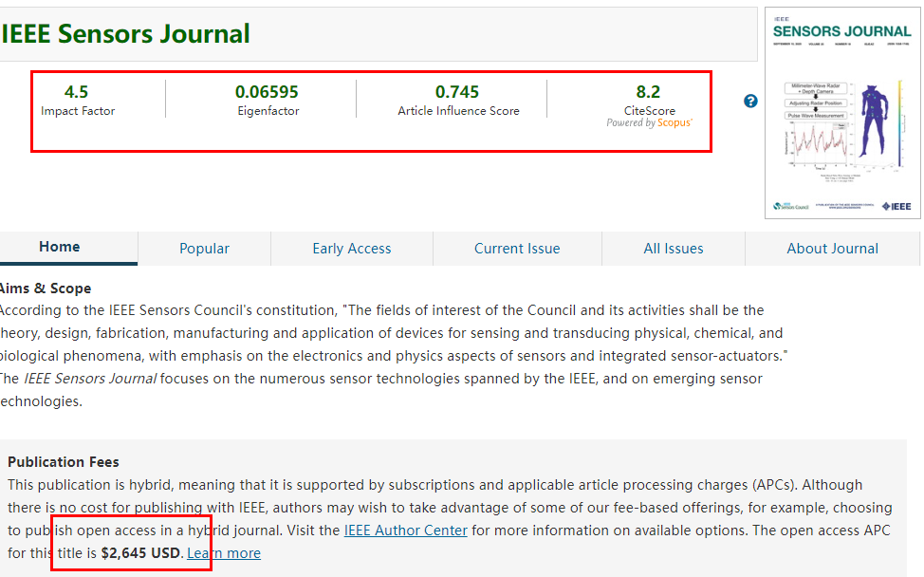Open the blue question mark help icon
924x577 pixels.
[x=750, y=101]
